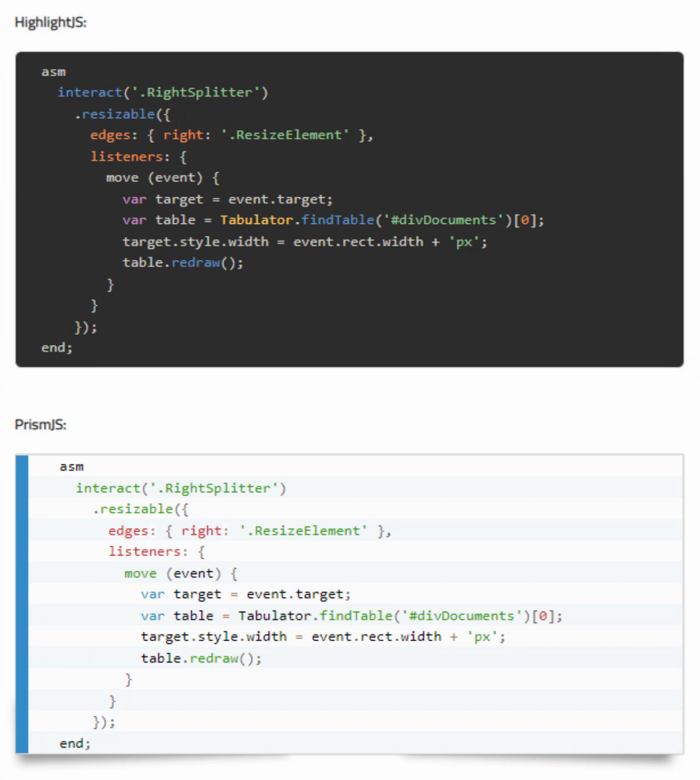Click '});' in the PrismJS light block
The height and width of the screenshot is (780, 700).
click(x=103, y=723)
